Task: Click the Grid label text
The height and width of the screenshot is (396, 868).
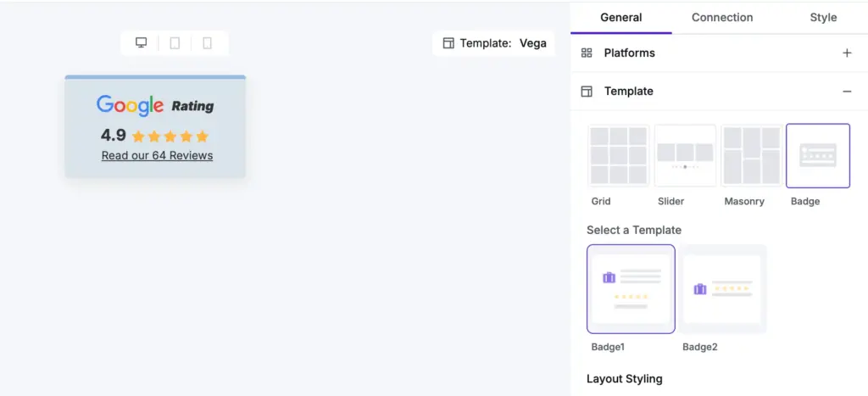Action: [x=601, y=202]
